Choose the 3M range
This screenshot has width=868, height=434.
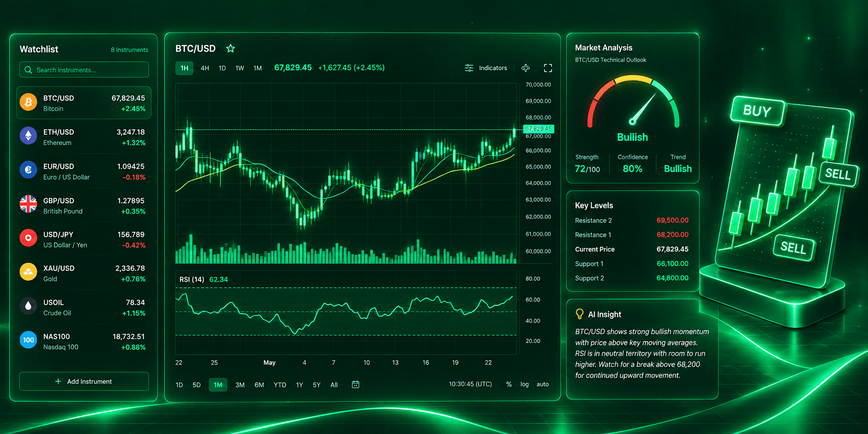(240, 385)
